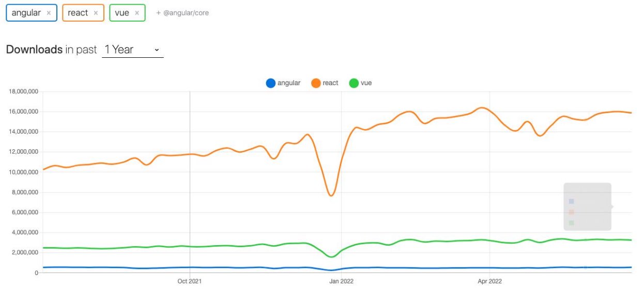Remove the vue package tag
The height and width of the screenshot is (289, 644).
point(137,13)
